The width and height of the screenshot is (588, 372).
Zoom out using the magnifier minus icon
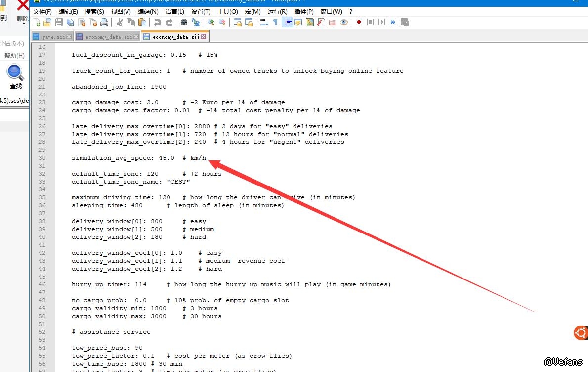pyautogui.click(x=222, y=23)
